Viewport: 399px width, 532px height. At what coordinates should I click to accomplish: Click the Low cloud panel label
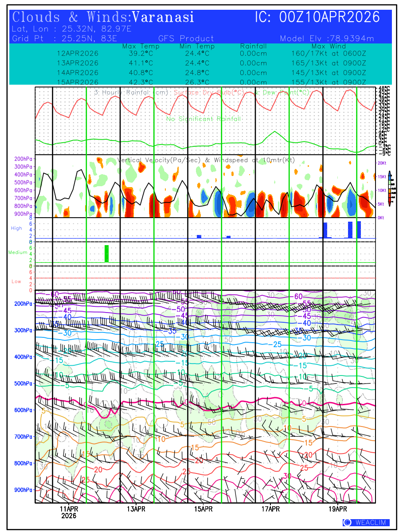pos(16,282)
